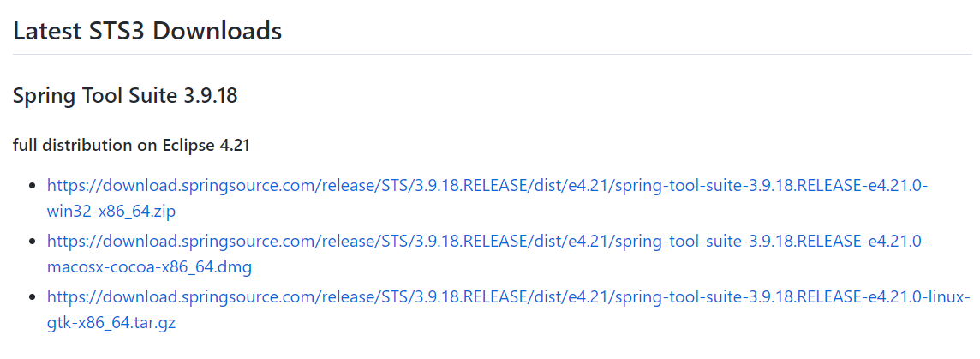This screenshot has width=980, height=359.
Task: Click the "Latest STS3 Downloads" heading
Action: point(147,30)
